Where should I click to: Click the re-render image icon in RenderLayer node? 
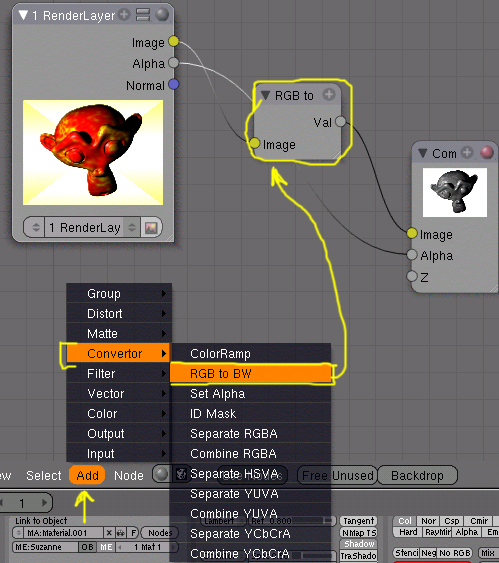pos(151,228)
